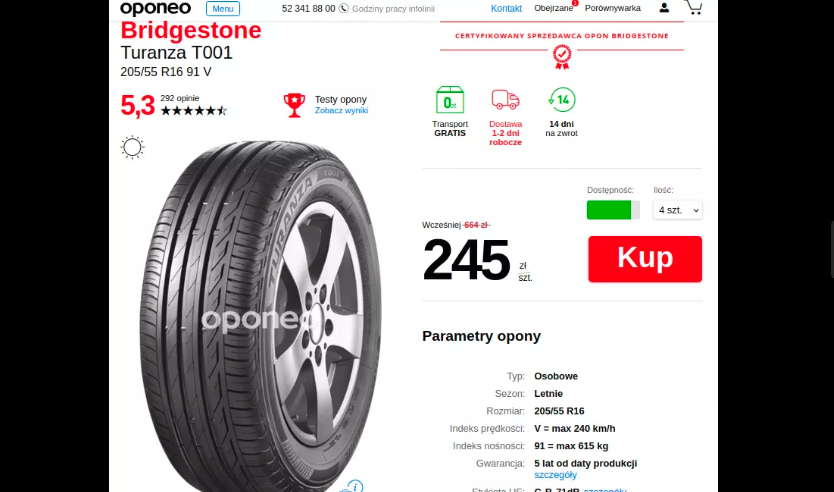The width and height of the screenshot is (834, 492).
Task: Click the Bridgestone certified seller badge
Action: [x=562, y=57]
